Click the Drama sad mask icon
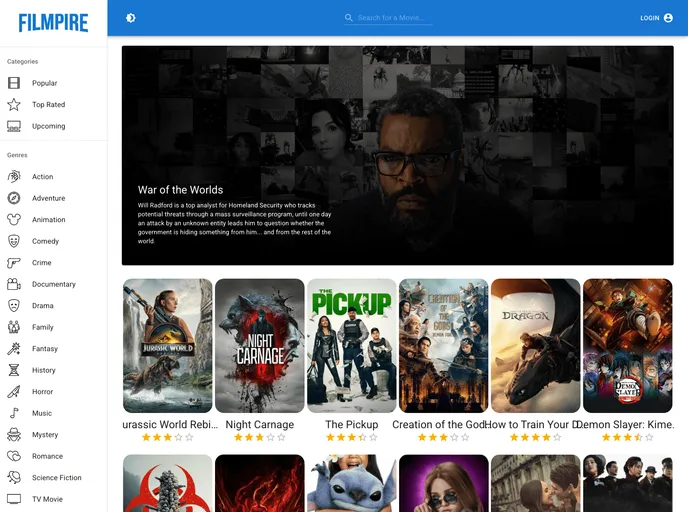Screen dimensions: 688x512 coord(14,305)
